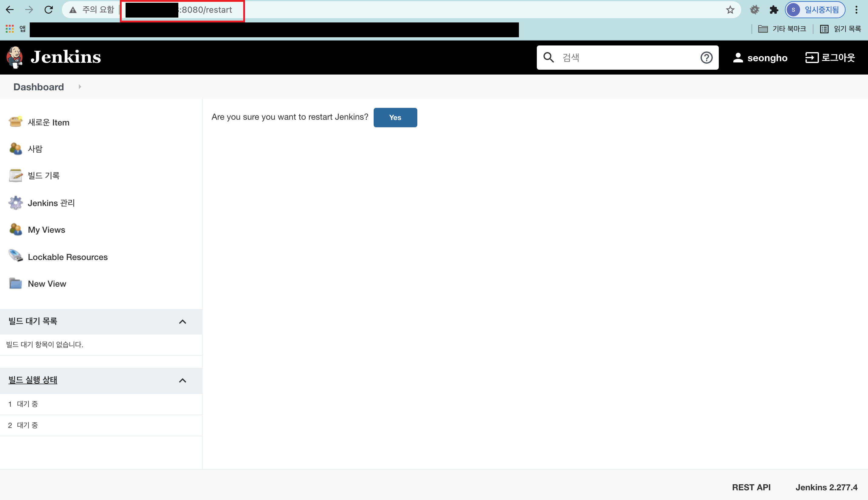The image size is (868, 500).
Task: Go to Dashboard breadcrumb
Action: [x=39, y=87]
